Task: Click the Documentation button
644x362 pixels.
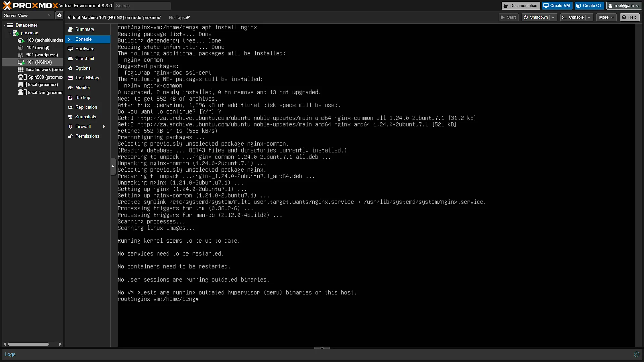Action: [x=521, y=6]
